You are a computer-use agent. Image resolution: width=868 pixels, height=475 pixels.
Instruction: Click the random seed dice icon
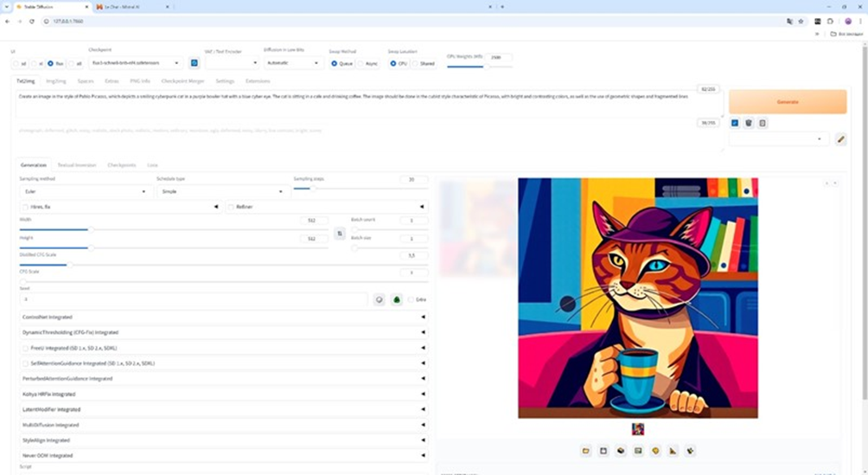point(379,299)
